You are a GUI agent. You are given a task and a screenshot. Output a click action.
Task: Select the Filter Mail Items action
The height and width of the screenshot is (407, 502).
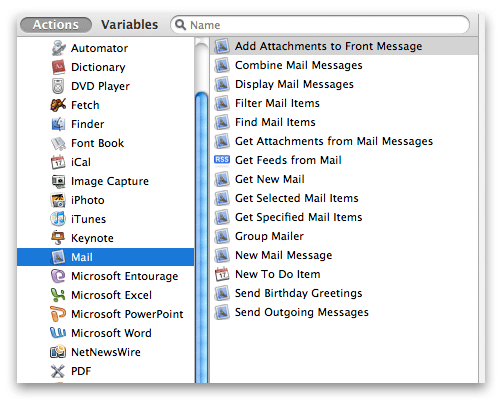[344, 103]
